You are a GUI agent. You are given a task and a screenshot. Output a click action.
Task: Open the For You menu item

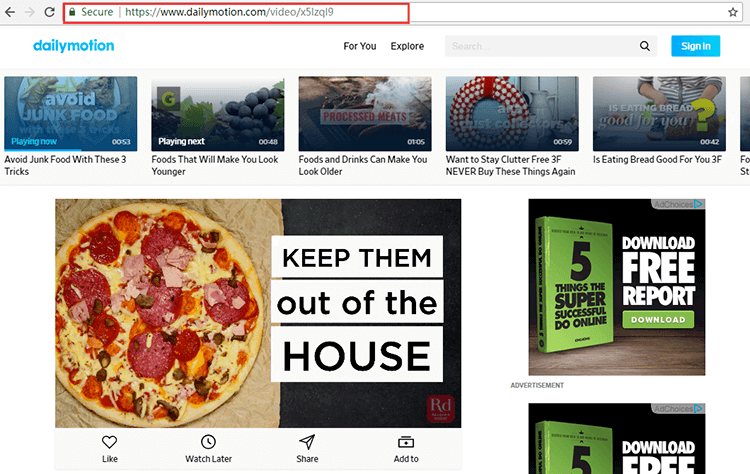(x=360, y=46)
